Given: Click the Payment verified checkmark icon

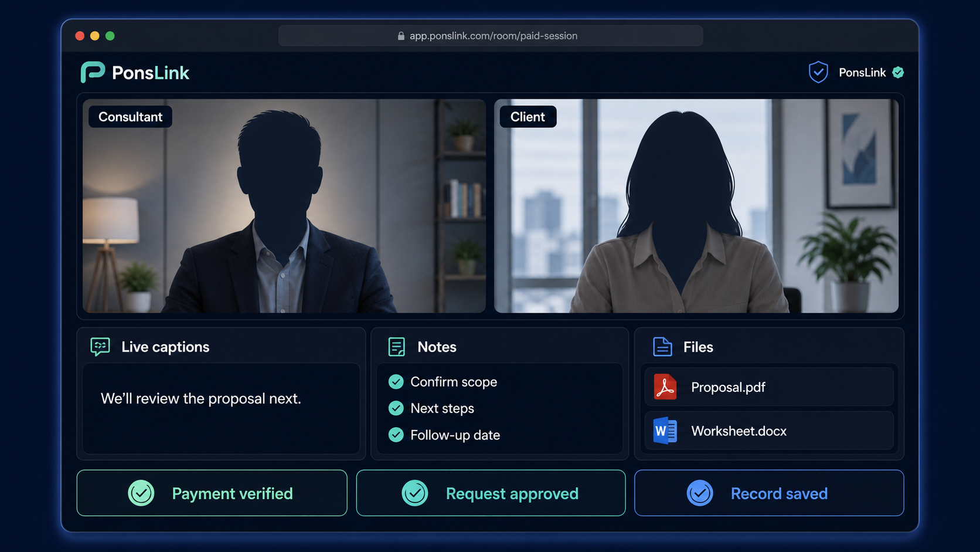Looking at the screenshot, I should (141, 493).
